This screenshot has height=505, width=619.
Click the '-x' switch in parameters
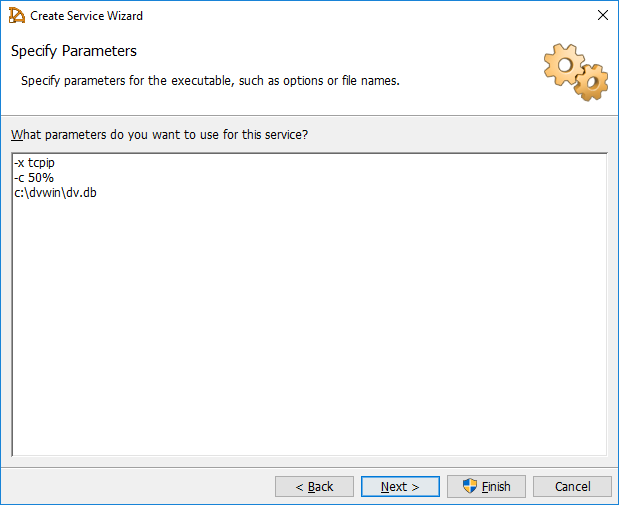(x=19, y=162)
